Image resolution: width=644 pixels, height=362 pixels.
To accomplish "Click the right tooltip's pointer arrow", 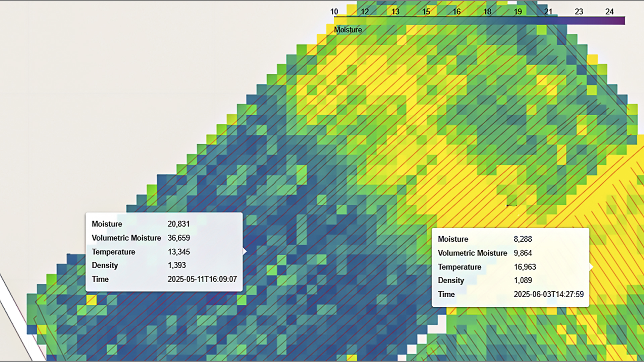I will point(591,267).
